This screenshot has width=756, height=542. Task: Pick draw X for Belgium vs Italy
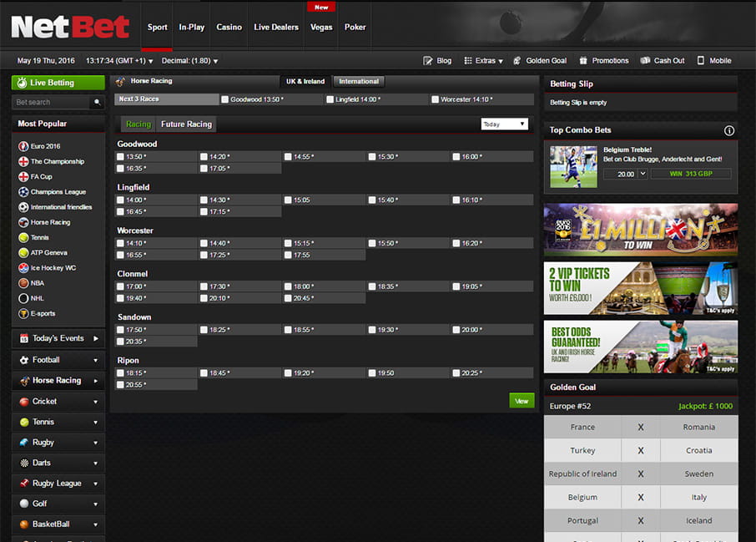(641, 497)
